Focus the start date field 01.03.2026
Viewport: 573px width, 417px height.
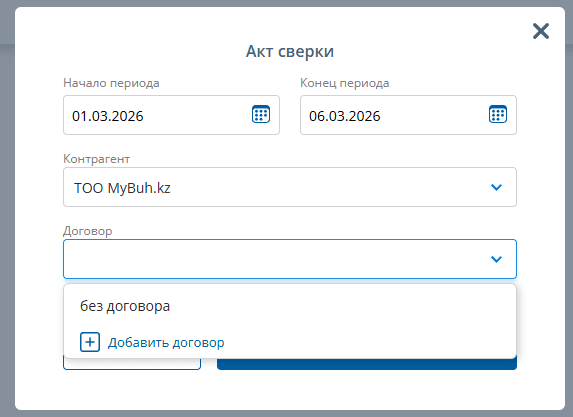pyautogui.click(x=171, y=115)
